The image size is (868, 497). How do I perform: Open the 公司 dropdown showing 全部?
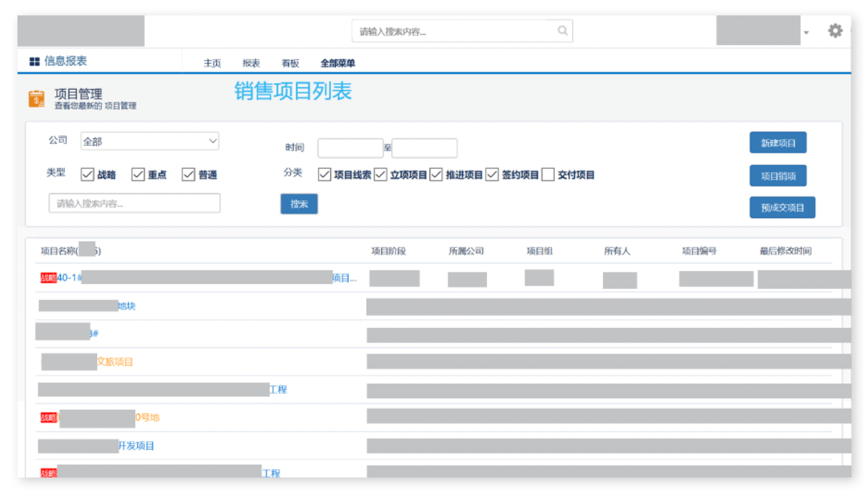click(x=149, y=141)
